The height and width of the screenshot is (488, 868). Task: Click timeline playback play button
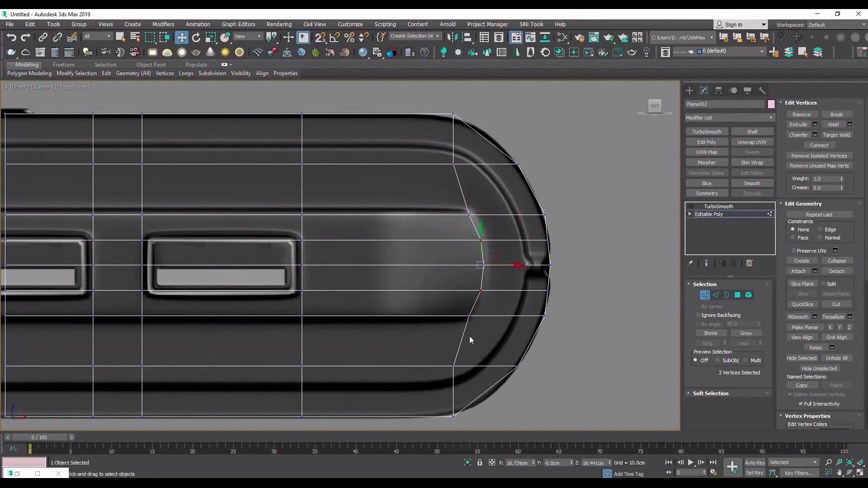click(691, 462)
